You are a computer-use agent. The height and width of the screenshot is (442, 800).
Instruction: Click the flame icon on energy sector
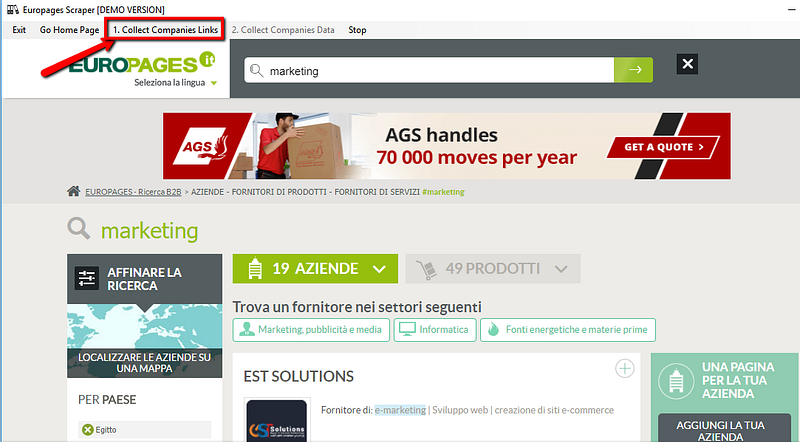click(493, 329)
